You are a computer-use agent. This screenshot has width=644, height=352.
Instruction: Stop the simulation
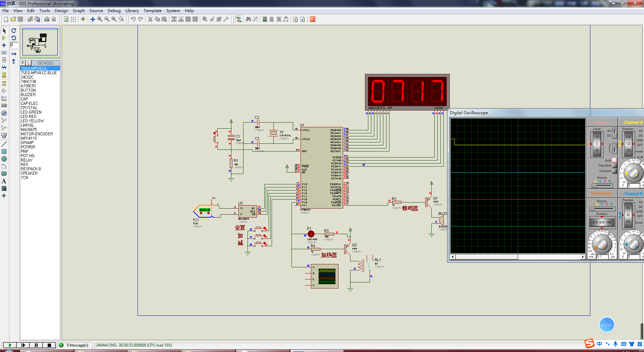pyautogui.click(x=49, y=345)
